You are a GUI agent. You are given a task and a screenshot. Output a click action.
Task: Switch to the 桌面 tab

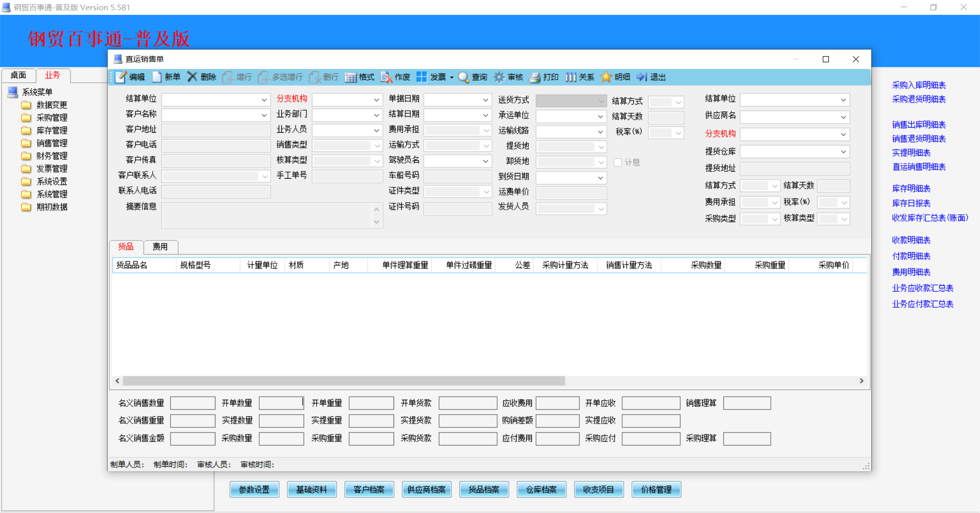18,75
